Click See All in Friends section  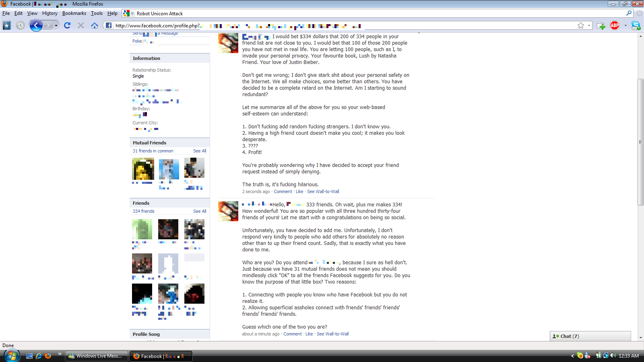[200, 211]
